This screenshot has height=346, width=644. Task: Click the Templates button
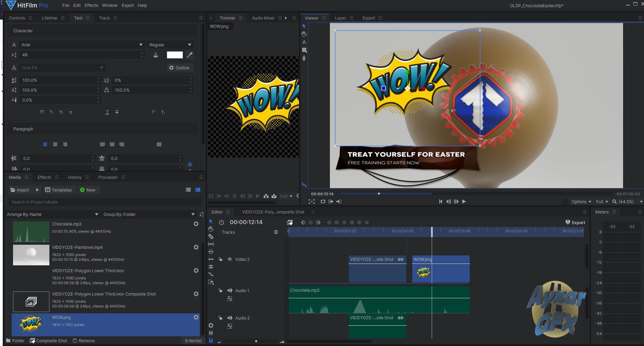[x=59, y=190]
